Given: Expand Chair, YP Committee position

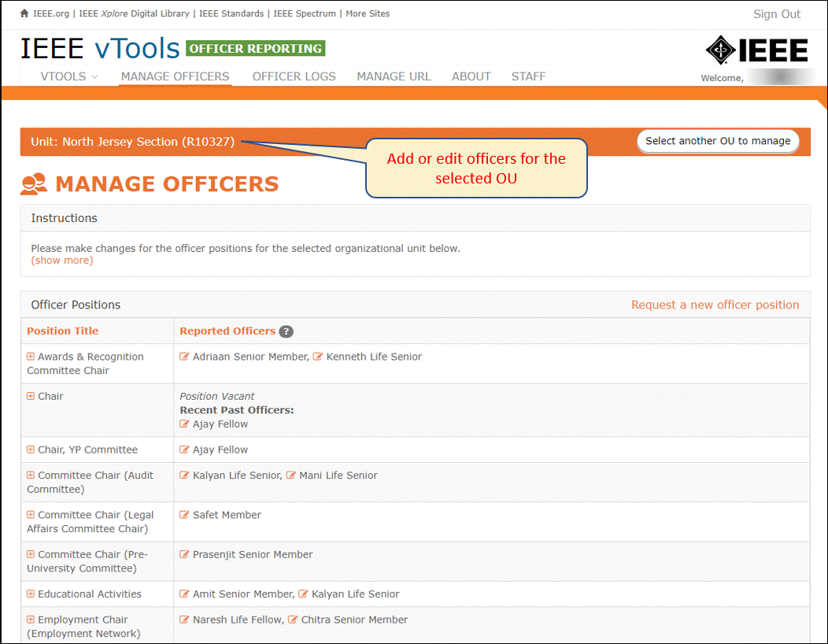Looking at the screenshot, I should pos(31,450).
